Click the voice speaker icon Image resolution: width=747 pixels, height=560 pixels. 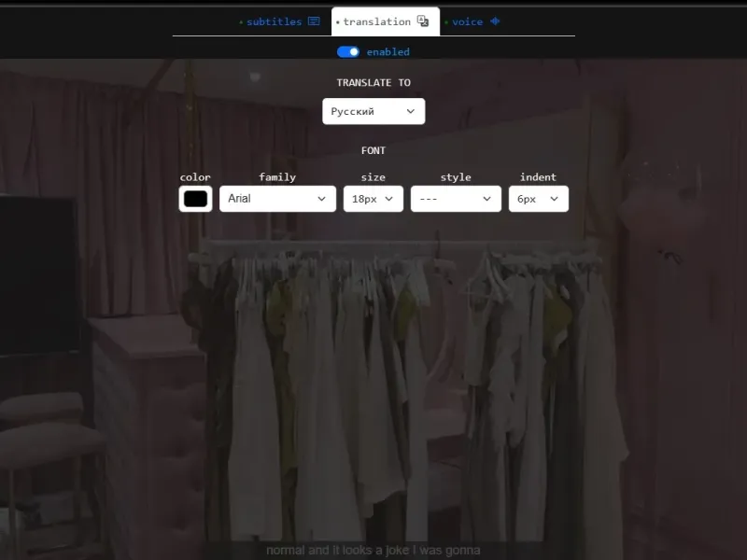coord(495,21)
